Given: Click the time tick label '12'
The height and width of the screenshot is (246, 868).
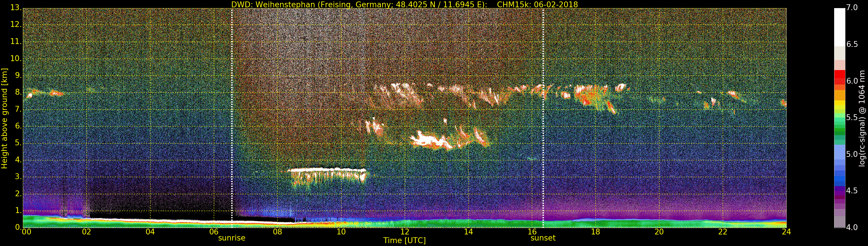Looking at the screenshot, I should click(x=405, y=232).
